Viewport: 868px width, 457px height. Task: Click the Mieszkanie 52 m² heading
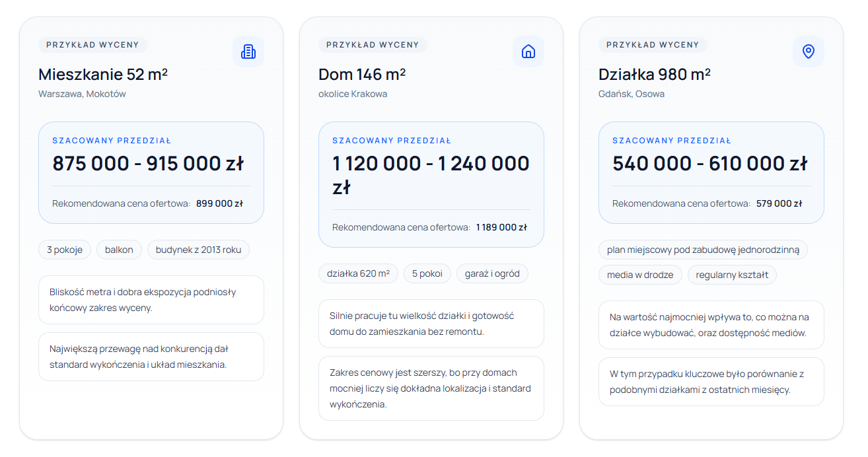tap(103, 74)
